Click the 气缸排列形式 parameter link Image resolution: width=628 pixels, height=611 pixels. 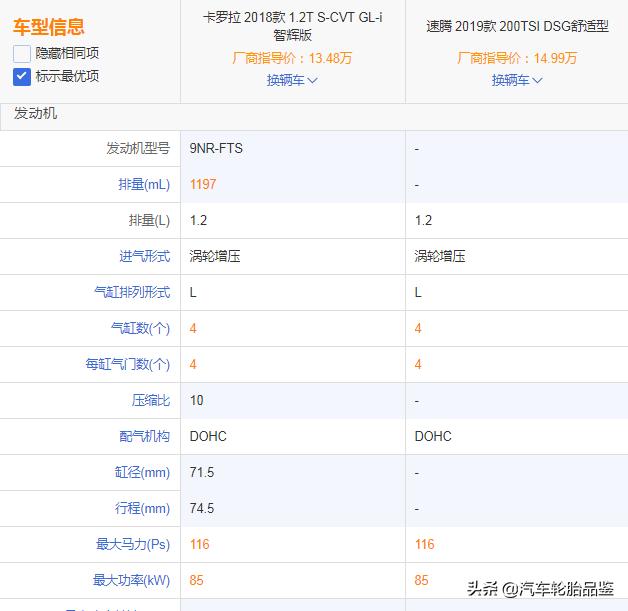(x=132, y=292)
